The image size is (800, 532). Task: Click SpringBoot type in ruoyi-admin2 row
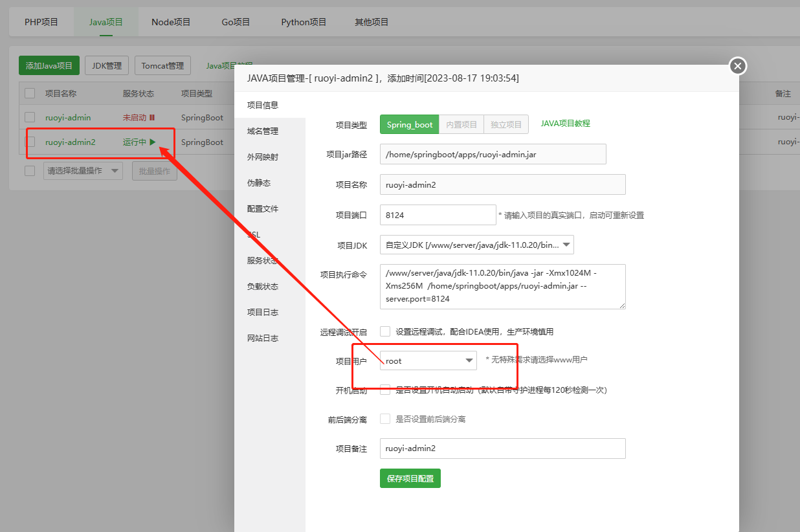tap(202, 142)
